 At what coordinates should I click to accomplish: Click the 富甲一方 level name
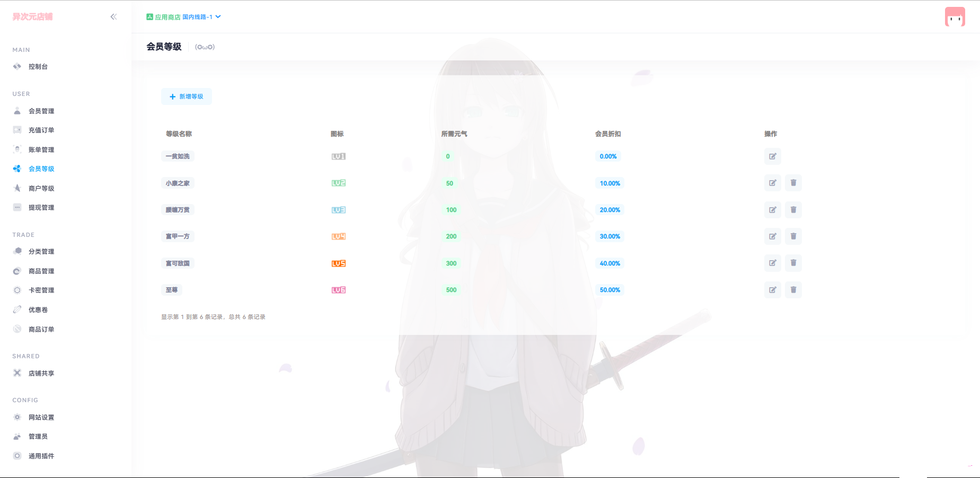tap(178, 236)
